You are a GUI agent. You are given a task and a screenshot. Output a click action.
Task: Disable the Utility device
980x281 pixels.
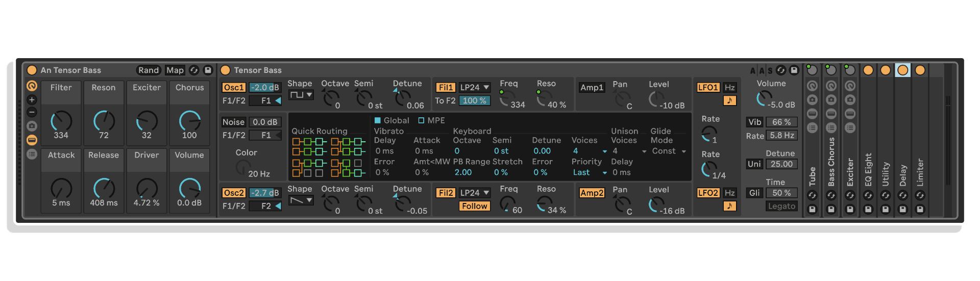point(886,70)
